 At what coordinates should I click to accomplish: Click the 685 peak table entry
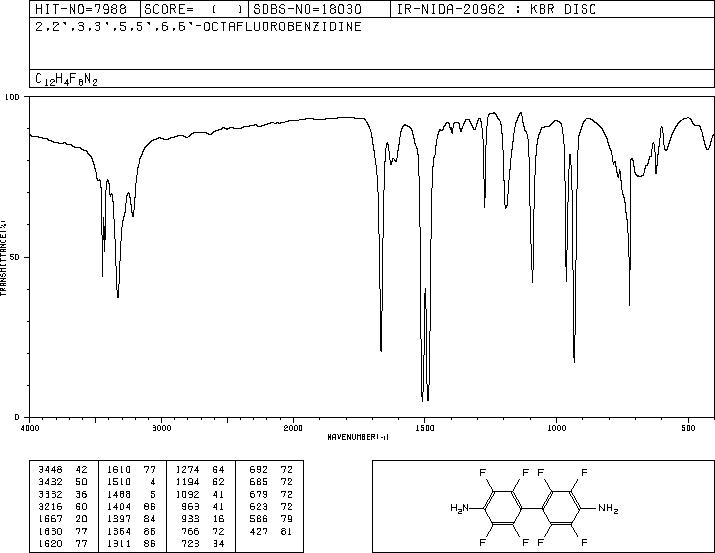[x=259, y=482]
